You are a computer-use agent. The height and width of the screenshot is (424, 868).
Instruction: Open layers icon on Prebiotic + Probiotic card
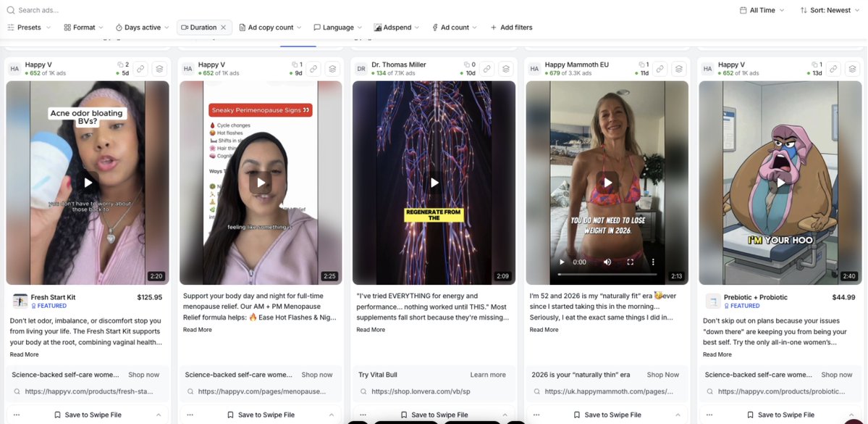coord(853,69)
